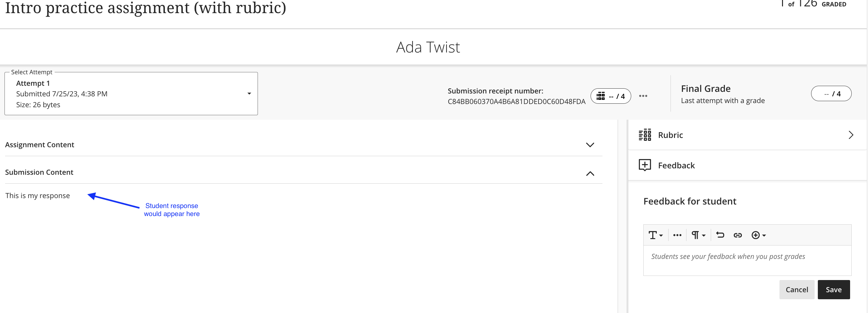Screen dimensions: 868x313
Task: Open the paragraph formatting dropdown
Action: 698,235
